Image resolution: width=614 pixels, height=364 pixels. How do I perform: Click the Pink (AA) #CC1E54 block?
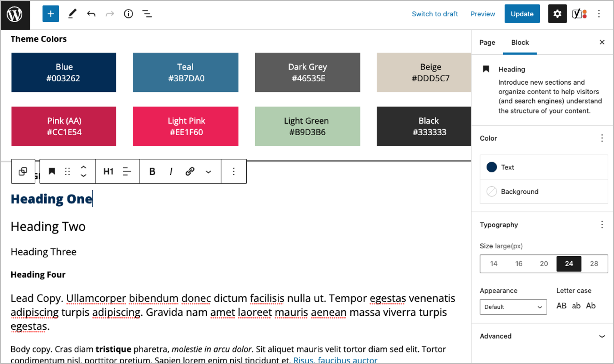point(64,126)
